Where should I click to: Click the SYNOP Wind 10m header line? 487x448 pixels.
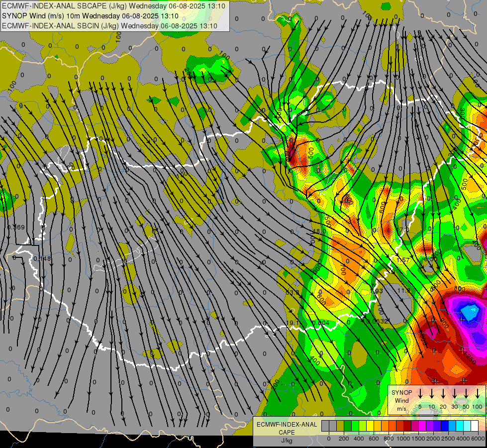pos(90,16)
